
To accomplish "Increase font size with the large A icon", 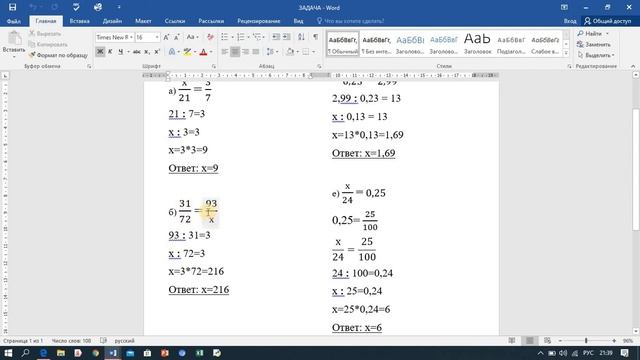I will 166,38.
